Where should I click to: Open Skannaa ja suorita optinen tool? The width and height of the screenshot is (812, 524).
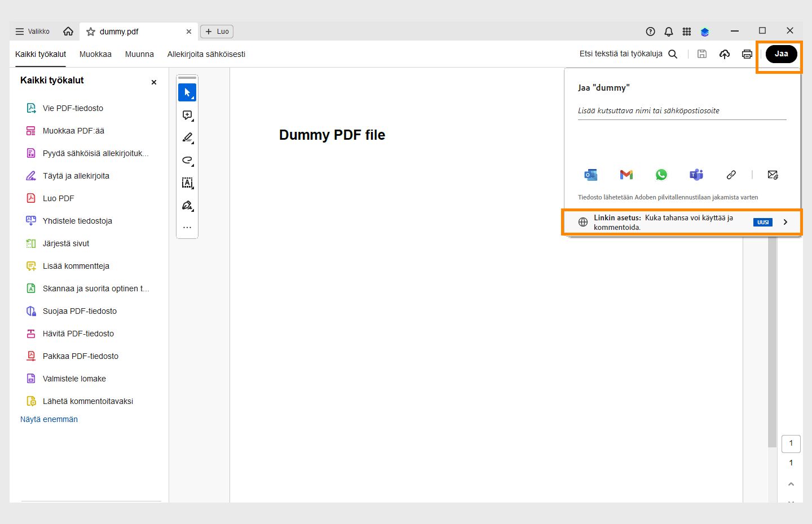[x=89, y=288]
